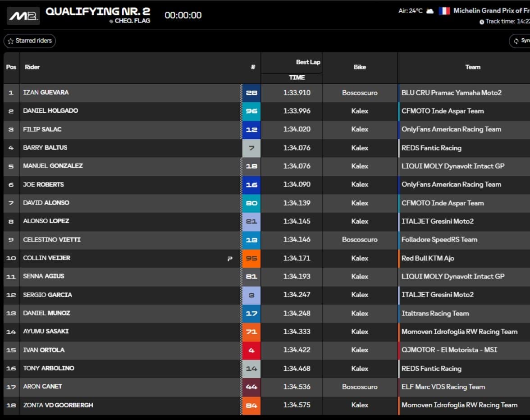
Task: Click number badge 7 for Barry Baltus
Action: click(251, 148)
